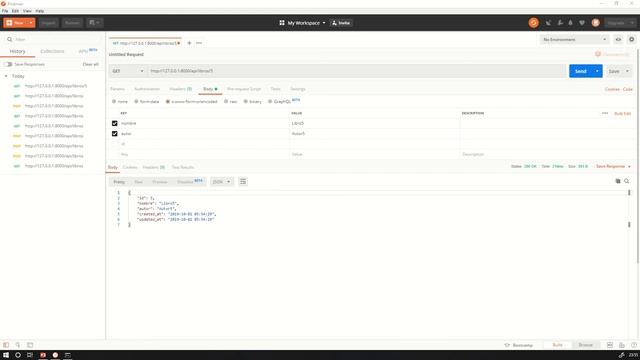The image size is (640, 360).
Task: Select the raw body radio option
Action: click(226, 101)
